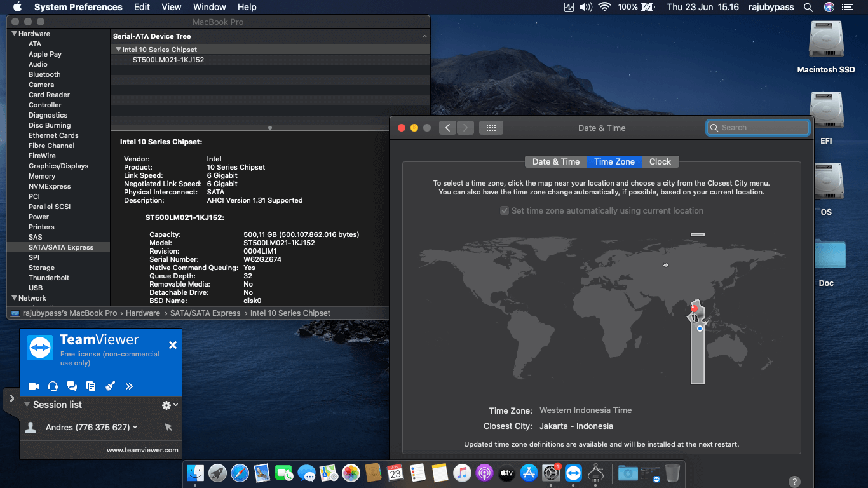Open the TeamViewer session gear dropdown
This screenshot has width=868, height=488.
(x=169, y=405)
